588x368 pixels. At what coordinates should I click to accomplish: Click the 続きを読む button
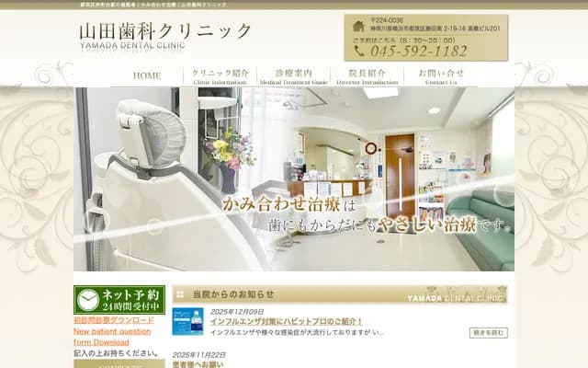[488, 333]
